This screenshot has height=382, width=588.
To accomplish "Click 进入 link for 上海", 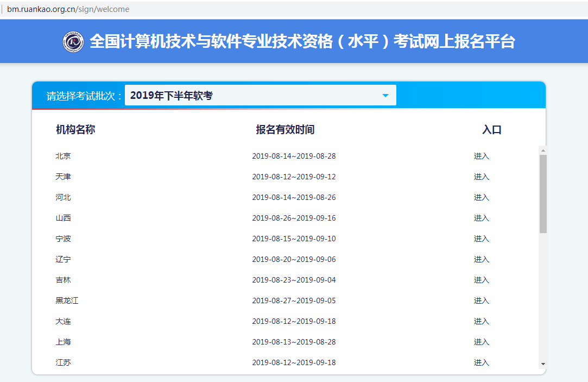I will (481, 342).
